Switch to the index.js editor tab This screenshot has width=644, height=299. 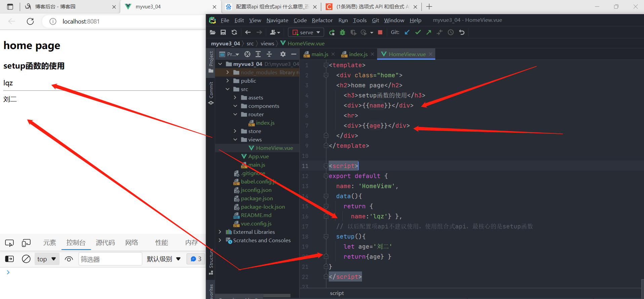[x=358, y=54]
